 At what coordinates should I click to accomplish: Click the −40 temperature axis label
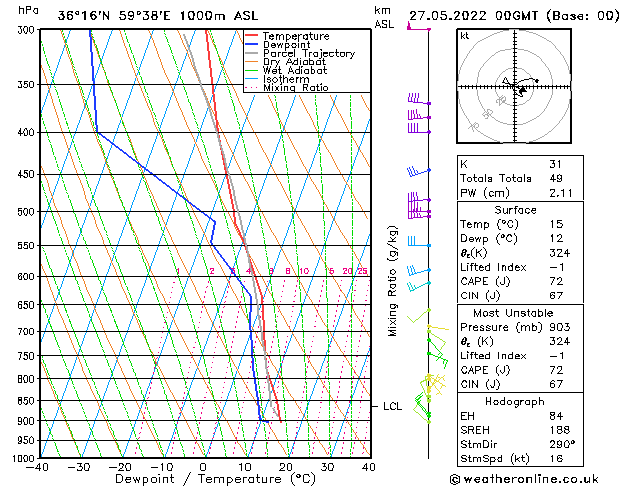37,467
